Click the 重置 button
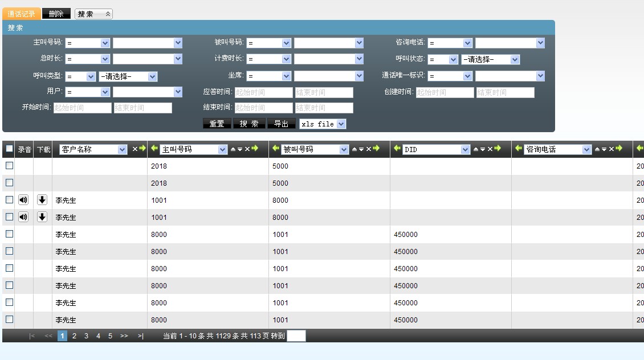Image resolution: width=644 pixels, height=360 pixels. [x=217, y=124]
